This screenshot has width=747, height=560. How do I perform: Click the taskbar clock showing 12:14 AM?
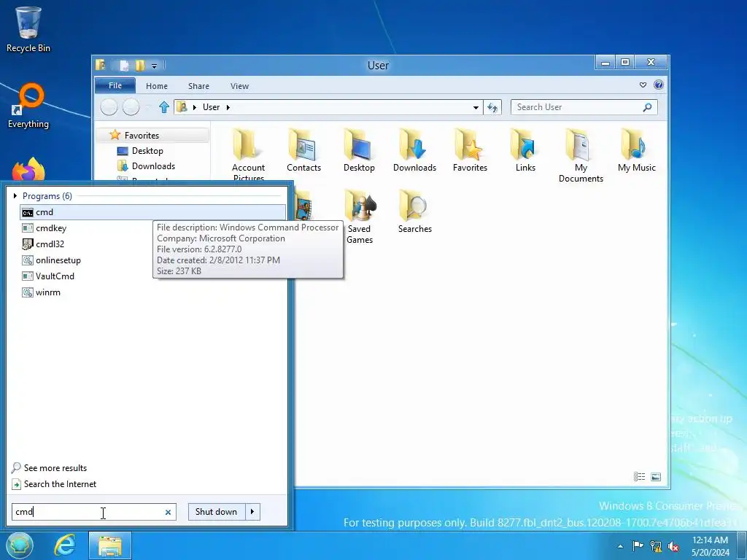(x=711, y=546)
